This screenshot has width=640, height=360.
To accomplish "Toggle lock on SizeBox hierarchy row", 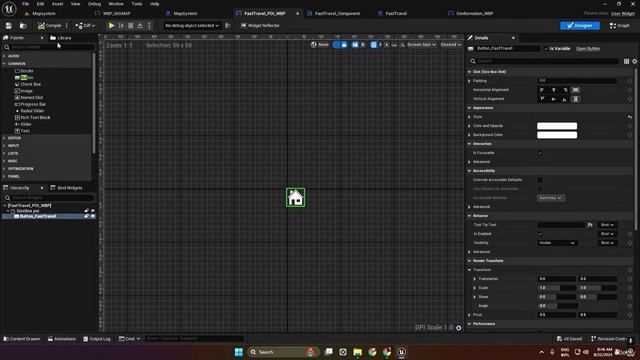I will click(x=87, y=211).
